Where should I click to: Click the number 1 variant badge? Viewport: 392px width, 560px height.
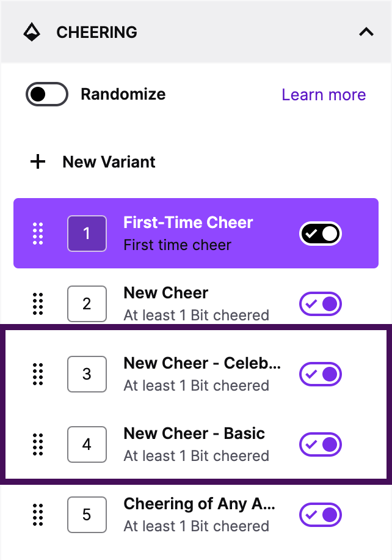coord(87,234)
